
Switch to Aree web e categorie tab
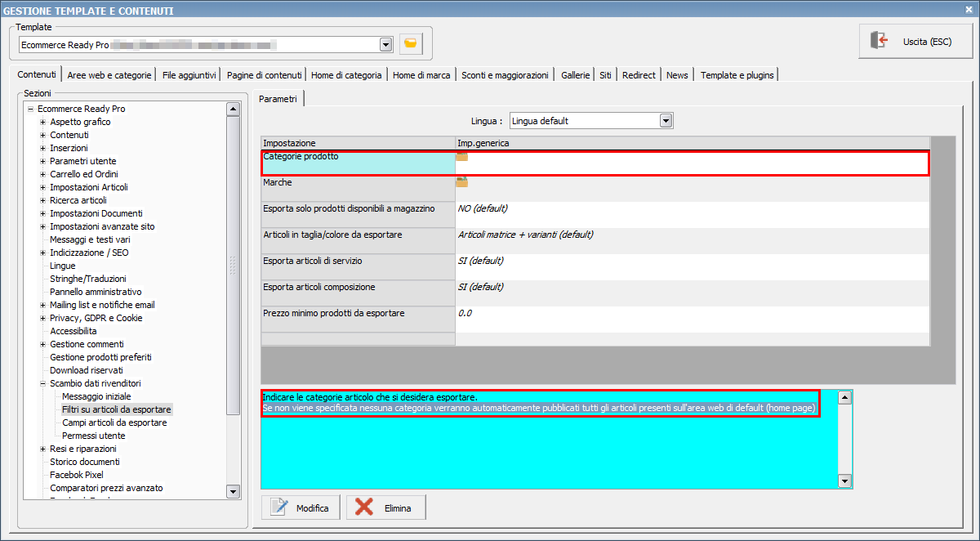109,75
